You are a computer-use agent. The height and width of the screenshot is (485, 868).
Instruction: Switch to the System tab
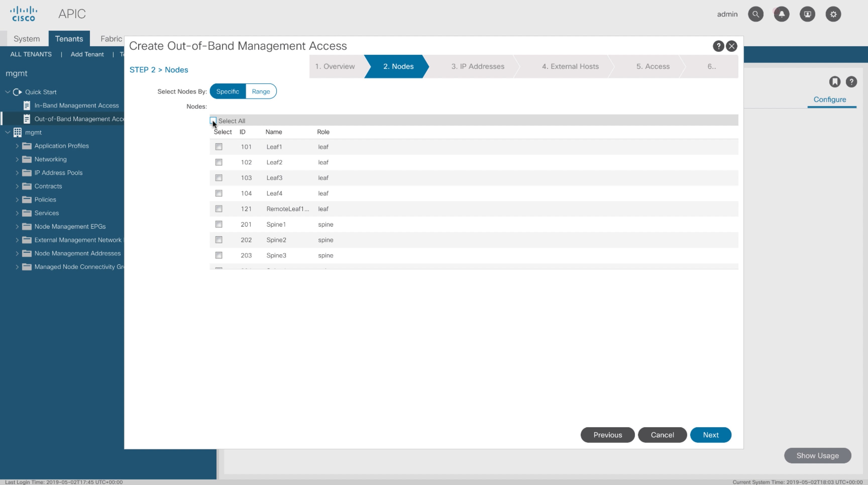click(27, 39)
